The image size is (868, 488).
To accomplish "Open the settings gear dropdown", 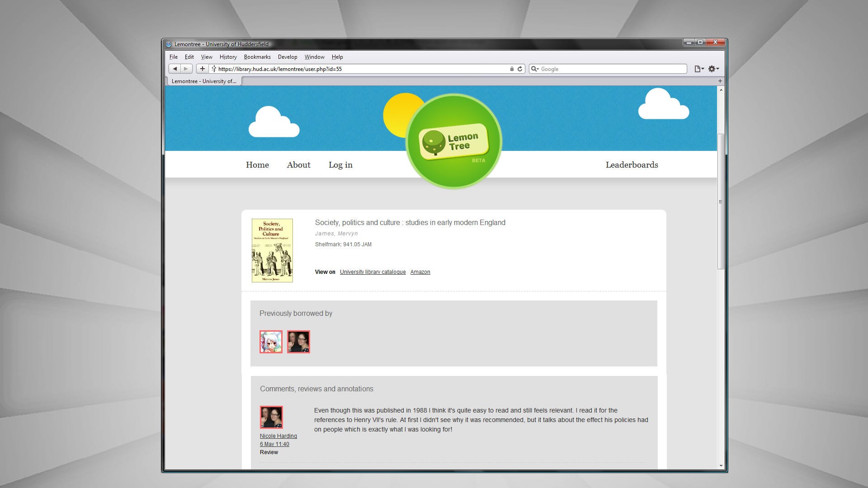I will [713, 69].
